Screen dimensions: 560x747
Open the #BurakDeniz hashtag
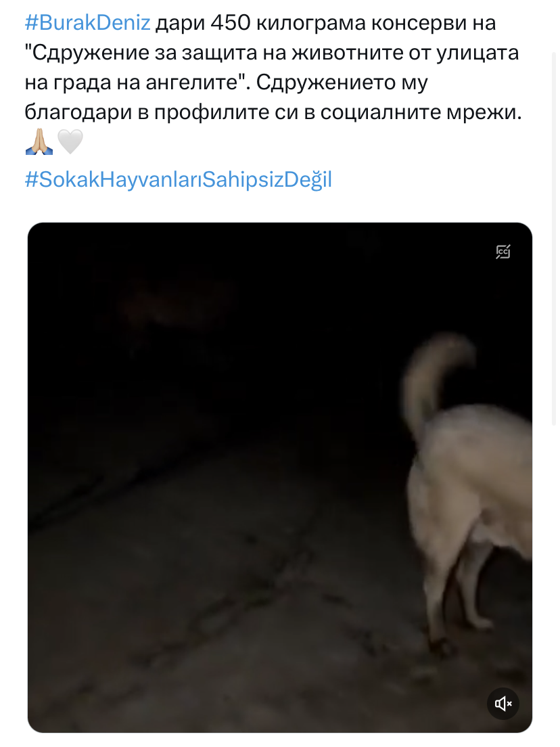[88, 22]
